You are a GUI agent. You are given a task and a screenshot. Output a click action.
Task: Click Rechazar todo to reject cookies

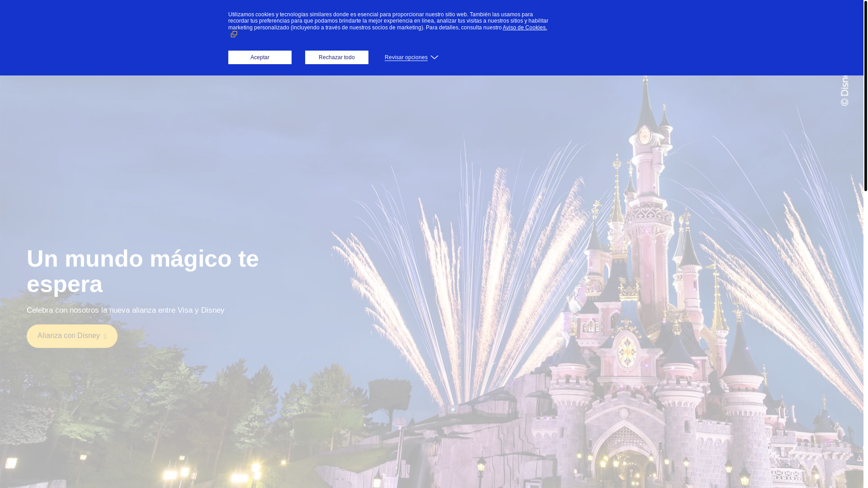point(336,57)
